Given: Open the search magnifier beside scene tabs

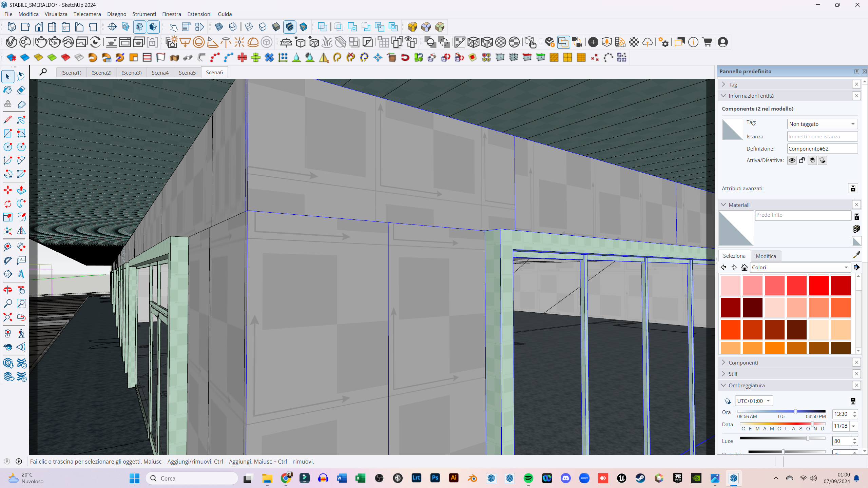Looking at the screenshot, I should click(43, 72).
